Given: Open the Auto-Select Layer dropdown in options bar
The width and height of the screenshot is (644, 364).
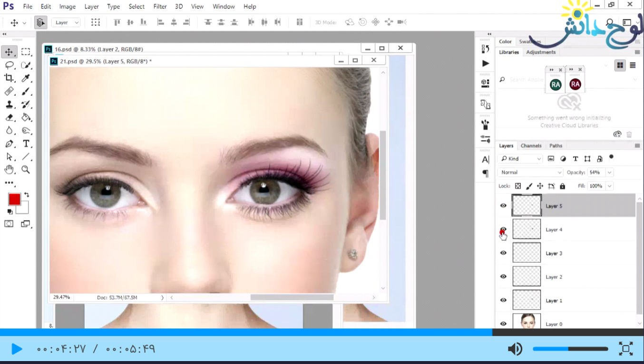Looking at the screenshot, I should [66, 22].
